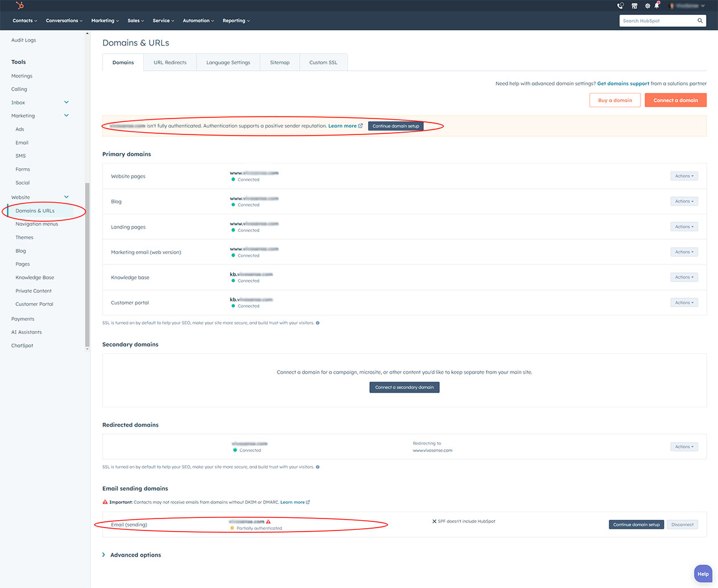Select the Domains tab
Screen dimensions: 718x588
pyautogui.click(x=123, y=63)
